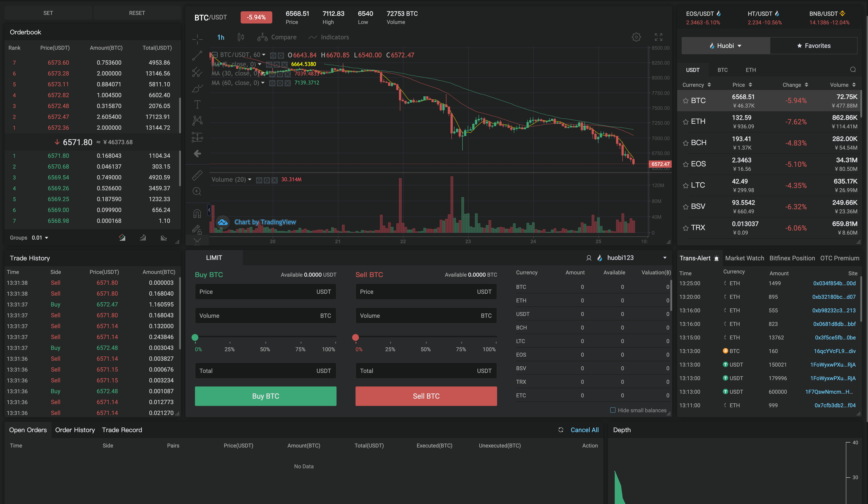Open the Groups 0.01 dropdown
The height and width of the screenshot is (504, 868).
[40, 238]
